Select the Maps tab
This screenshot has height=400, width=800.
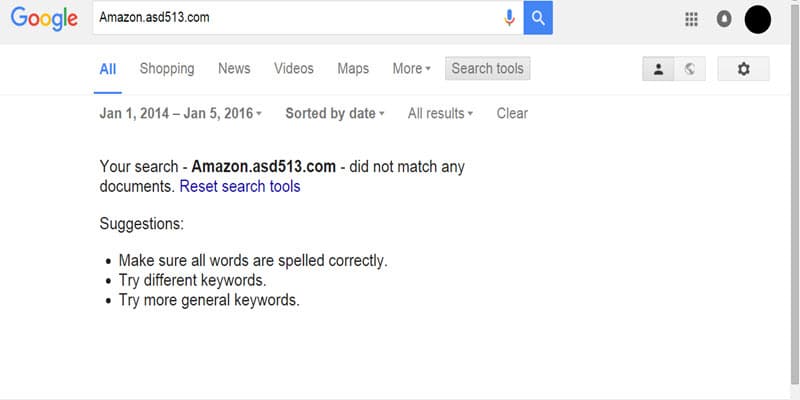coord(353,68)
